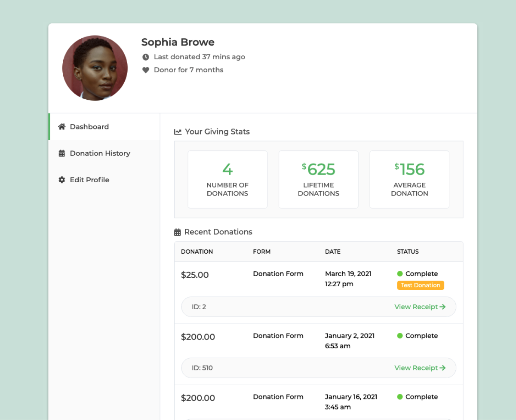Viewport: 516px width, 420px height.
Task: Click the green status dot for March 19 donation
Action: (400, 274)
